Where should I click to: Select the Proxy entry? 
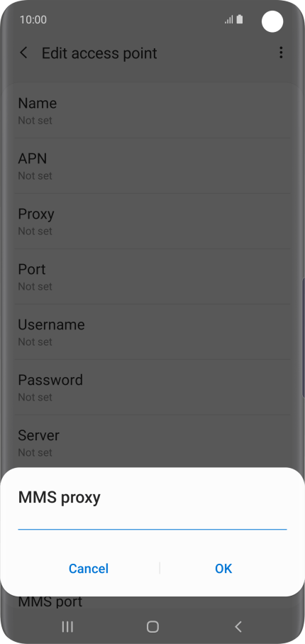coord(152,222)
